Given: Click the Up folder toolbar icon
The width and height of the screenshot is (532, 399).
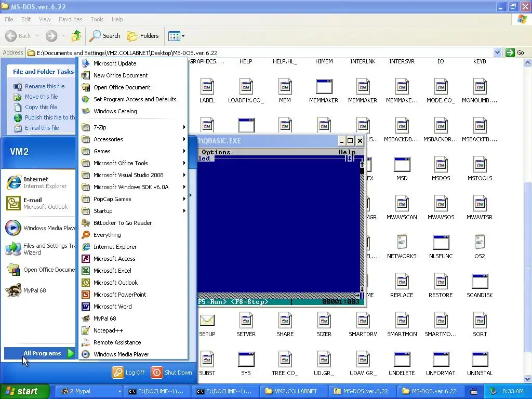Looking at the screenshot, I should [76, 36].
